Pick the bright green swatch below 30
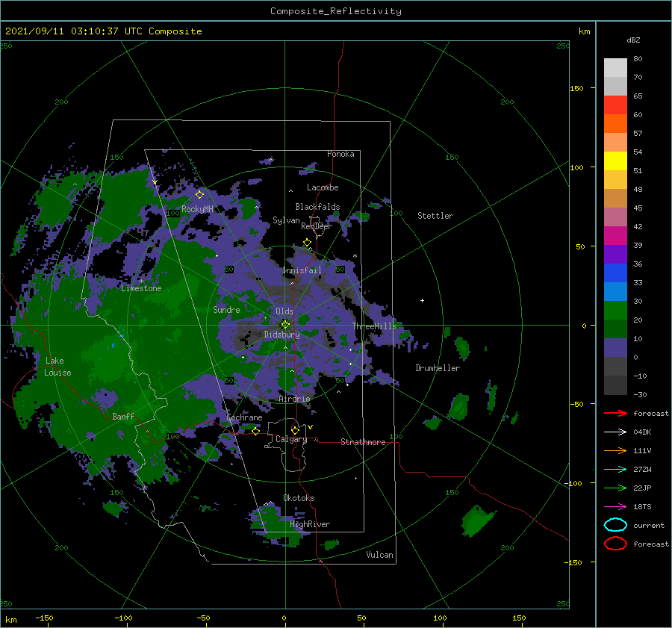Image resolution: width=672 pixels, height=628 pixels. [x=615, y=311]
